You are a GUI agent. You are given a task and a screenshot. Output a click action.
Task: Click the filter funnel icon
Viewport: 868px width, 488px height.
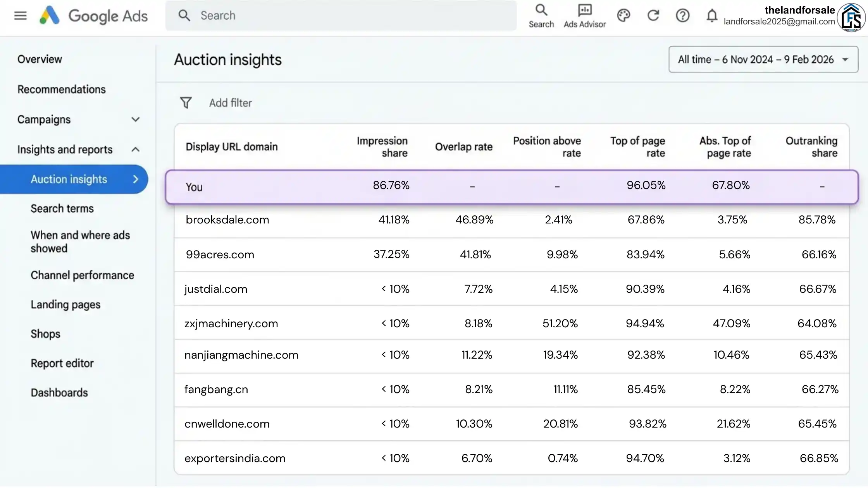(x=186, y=103)
